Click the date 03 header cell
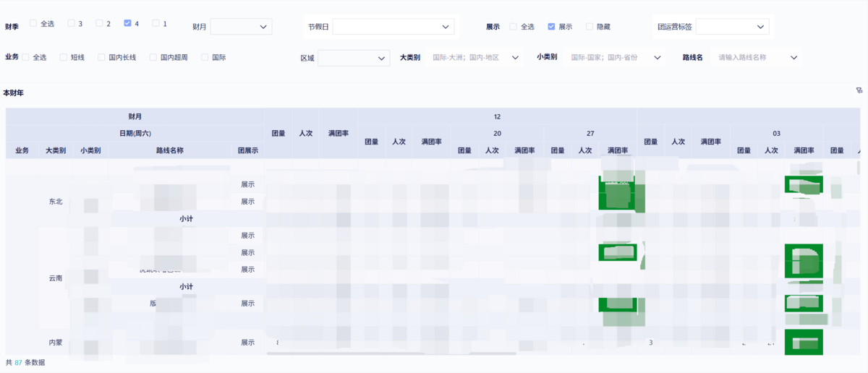Screen dimensions: 868x373 point(776,133)
